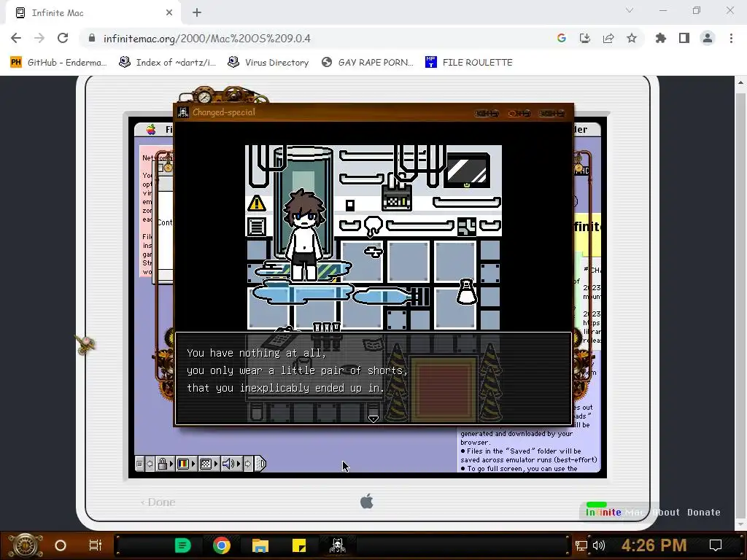
Task: Open the monitor resolution control strip module
Action: pos(209,463)
